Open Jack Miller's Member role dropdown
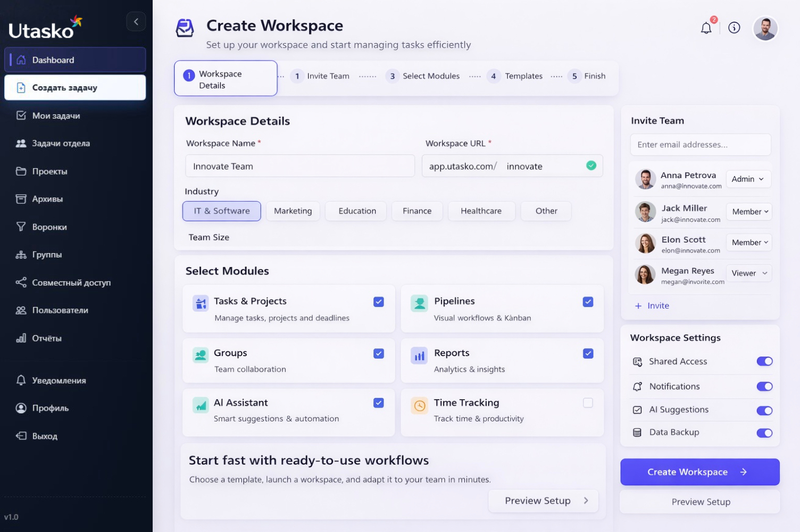Viewport: 800px width, 532px height. (x=748, y=211)
